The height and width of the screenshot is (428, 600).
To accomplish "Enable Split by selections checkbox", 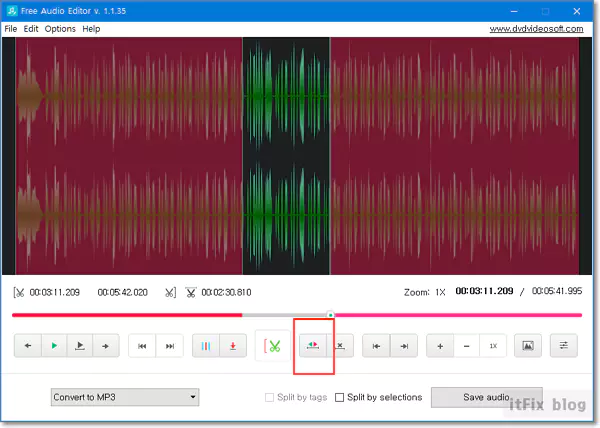I will point(339,397).
